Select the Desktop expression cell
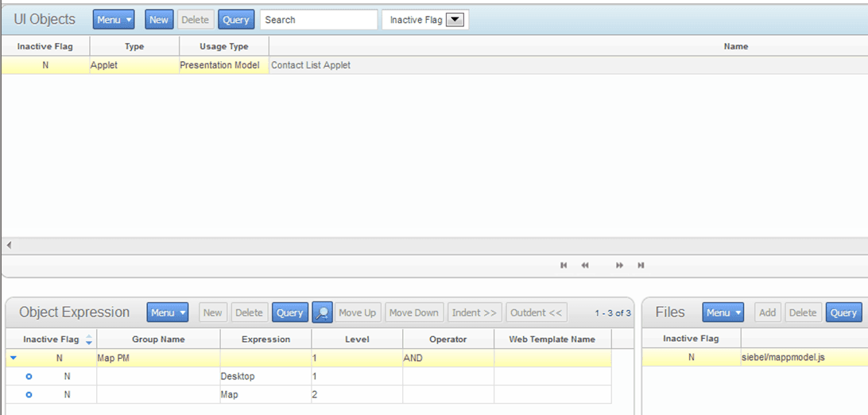This screenshot has width=868, height=415. (265, 376)
